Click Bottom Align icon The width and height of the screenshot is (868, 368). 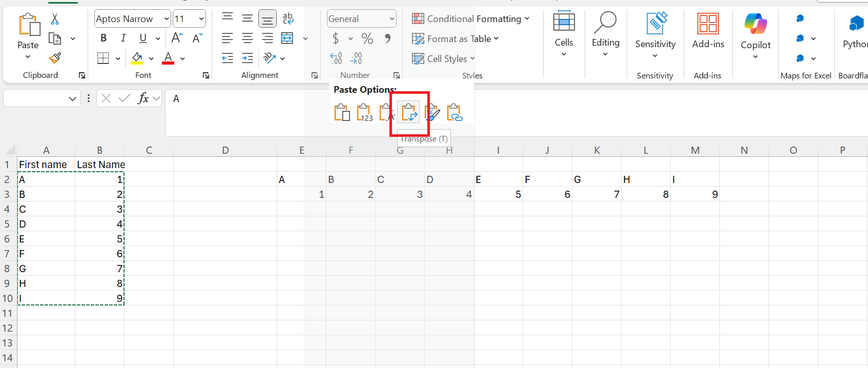coord(267,19)
